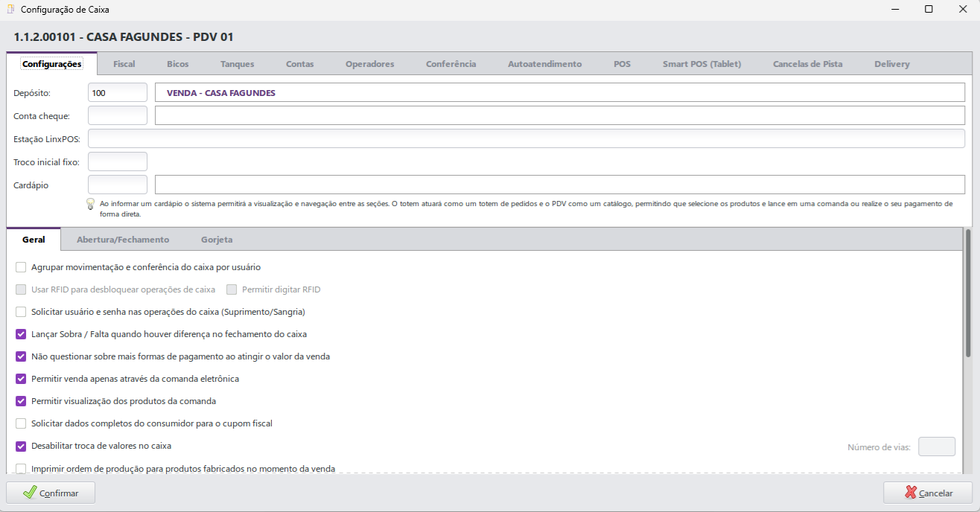The height and width of the screenshot is (512, 980).
Task: Select the Geral sub-tab
Action: [x=34, y=240]
